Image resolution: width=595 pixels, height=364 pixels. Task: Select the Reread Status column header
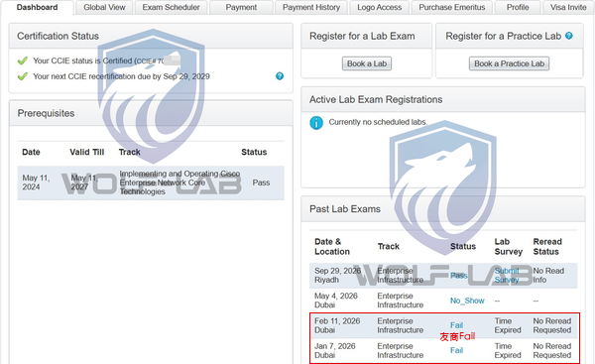pos(547,247)
